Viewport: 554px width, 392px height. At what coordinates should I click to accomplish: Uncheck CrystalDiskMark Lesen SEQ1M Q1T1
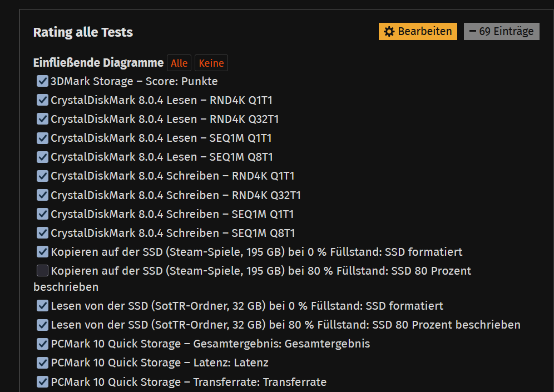click(43, 138)
